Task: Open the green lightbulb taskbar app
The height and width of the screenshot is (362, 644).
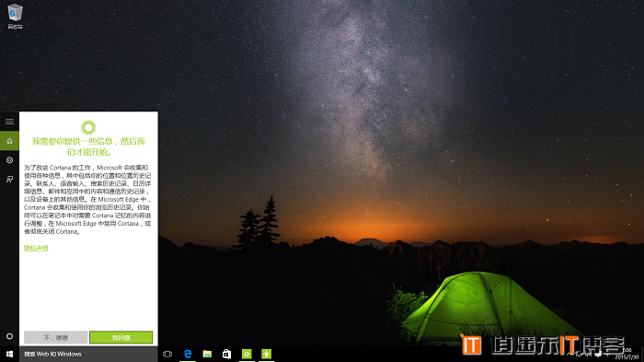Action: (266, 354)
